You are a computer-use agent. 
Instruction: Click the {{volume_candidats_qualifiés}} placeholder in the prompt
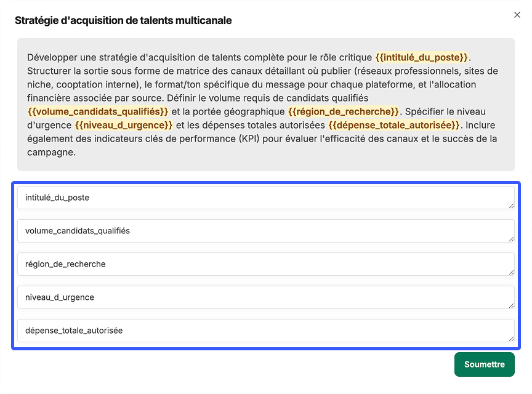click(x=98, y=111)
